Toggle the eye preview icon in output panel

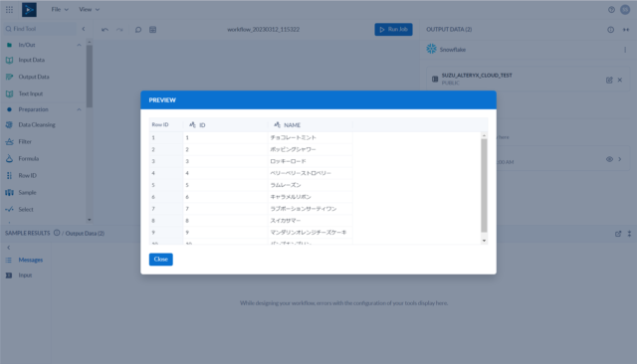[x=609, y=159]
